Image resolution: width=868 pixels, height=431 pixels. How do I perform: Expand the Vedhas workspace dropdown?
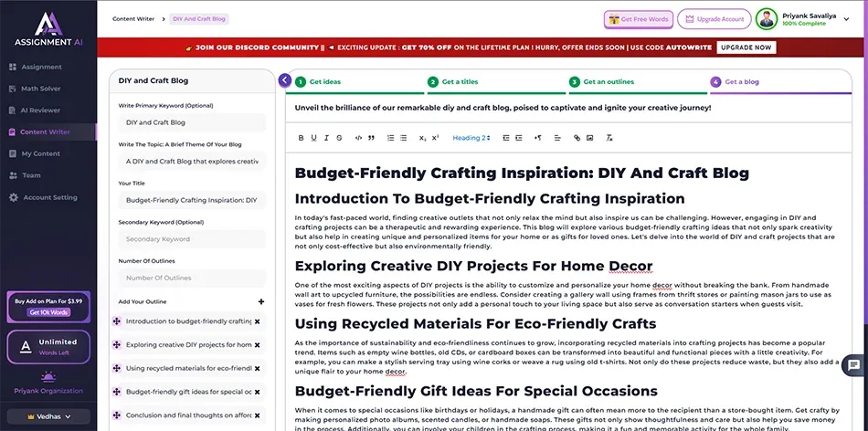click(x=49, y=416)
